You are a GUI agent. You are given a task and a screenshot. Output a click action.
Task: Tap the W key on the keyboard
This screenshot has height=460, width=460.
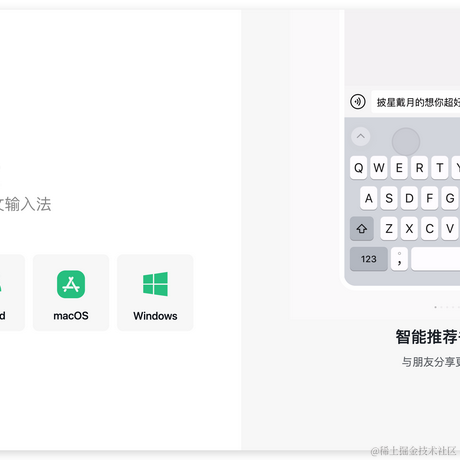pos(379,168)
